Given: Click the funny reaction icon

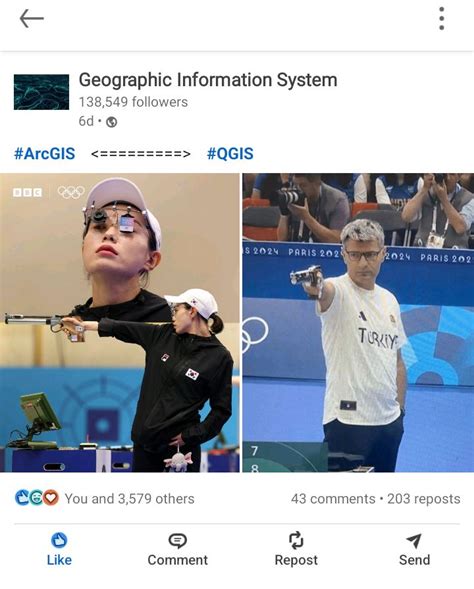Looking at the screenshot, I should point(36,498).
